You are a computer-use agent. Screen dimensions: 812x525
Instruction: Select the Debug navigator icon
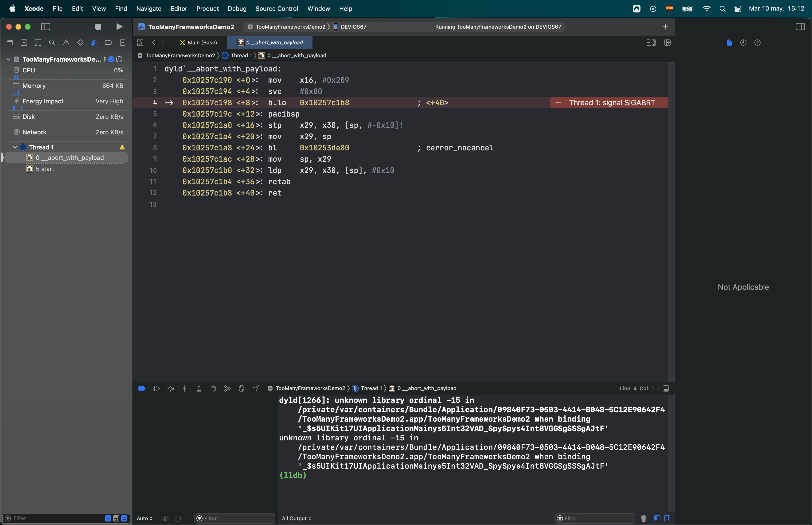pyautogui.click(x=94, y=43)
